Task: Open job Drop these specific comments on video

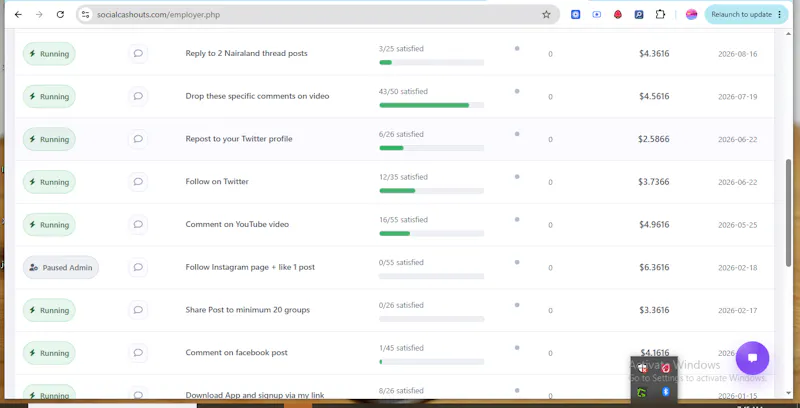Action: [x=257, y=96]
